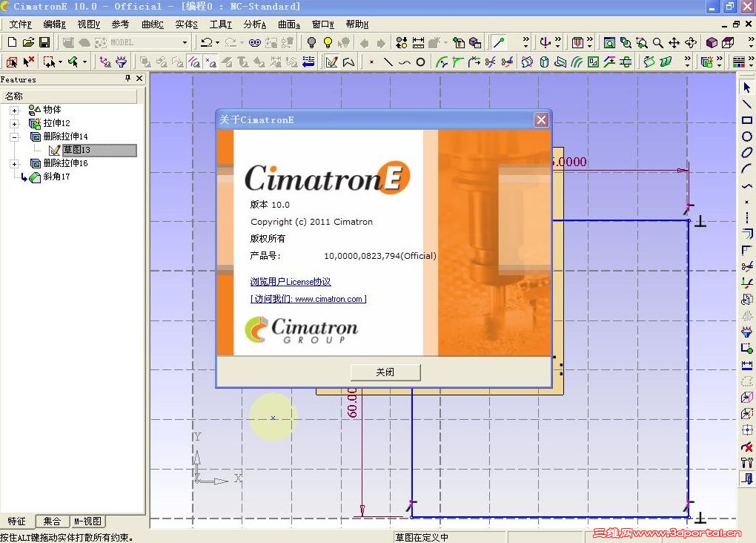Select the Zoom magnifier tool
The image size is (756, 543).
coord(657,43)
